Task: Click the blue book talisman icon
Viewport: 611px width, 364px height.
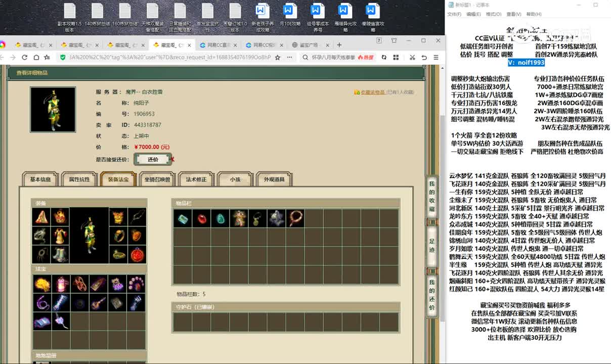Action: click(x=41, y=322)
